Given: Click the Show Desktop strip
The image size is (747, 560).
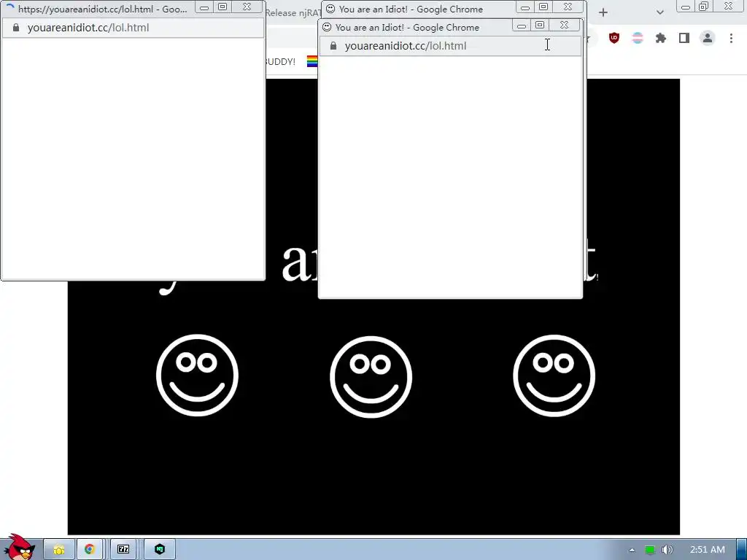Looking at the screenshot, I should click(x=741, y=550).
